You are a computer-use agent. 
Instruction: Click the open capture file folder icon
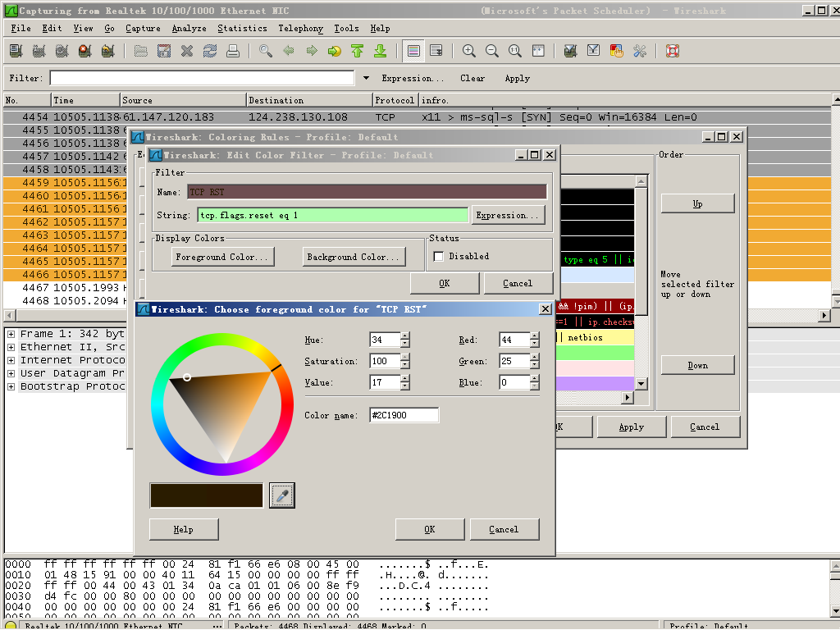(141, 51)
